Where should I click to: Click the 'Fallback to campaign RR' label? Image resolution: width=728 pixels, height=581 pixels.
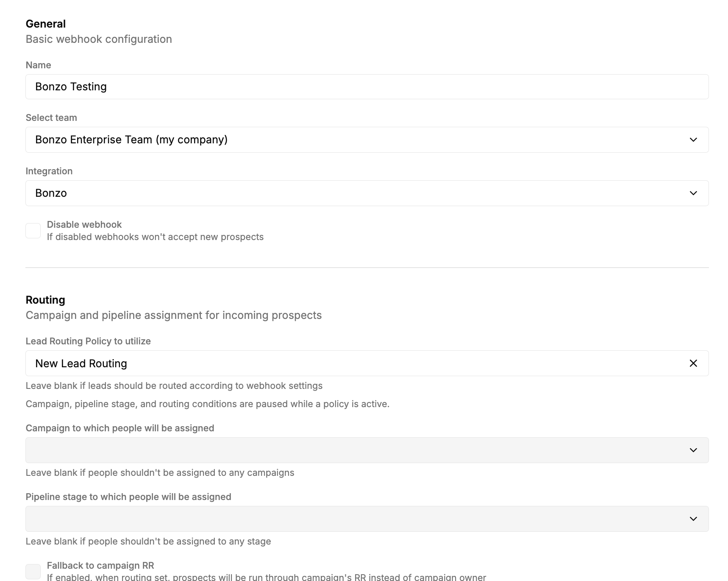tap(100, 565)
